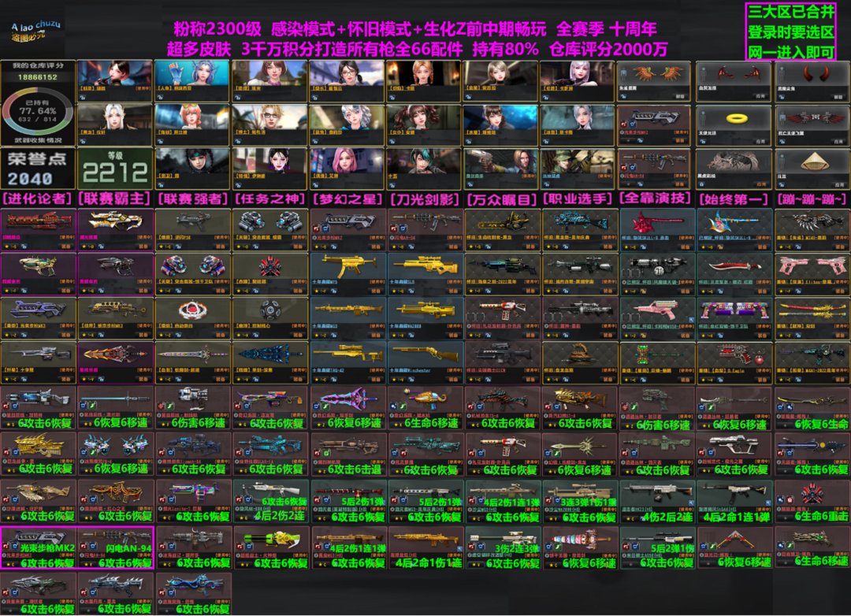Click the 荣誉点 2040 panel
Image resolution: width=851 pixels, height=616 pixels.
(x=38, y=169)
